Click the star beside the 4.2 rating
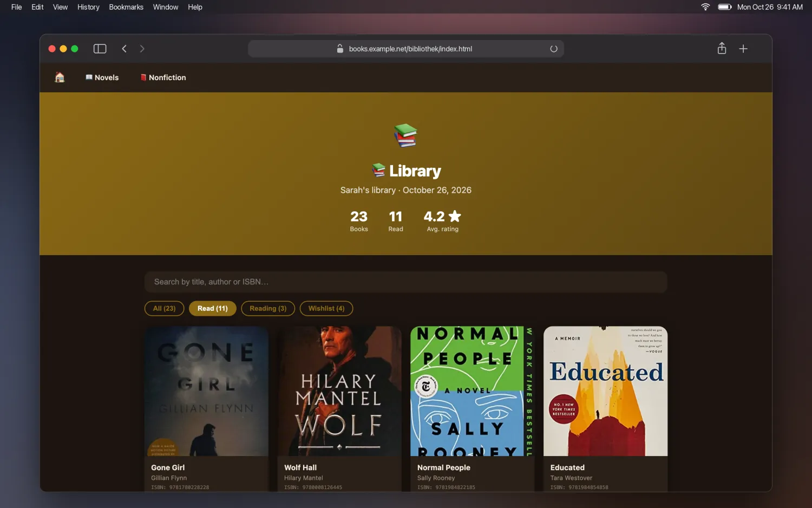 (455, 216)
